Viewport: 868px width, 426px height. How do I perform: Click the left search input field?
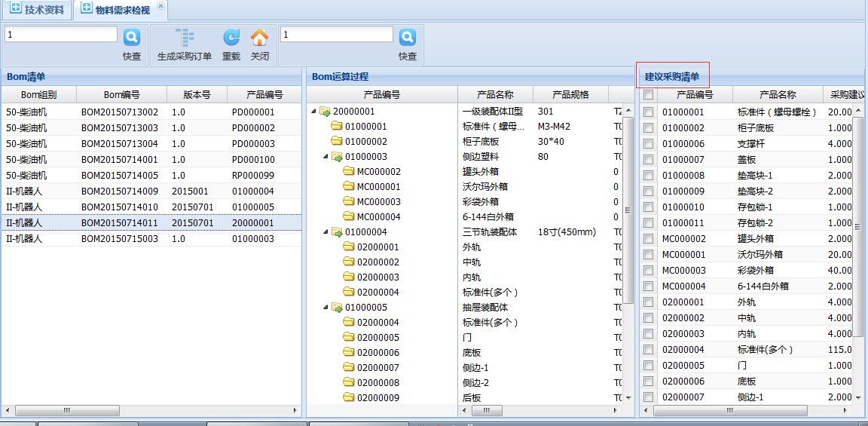point(61,35)
